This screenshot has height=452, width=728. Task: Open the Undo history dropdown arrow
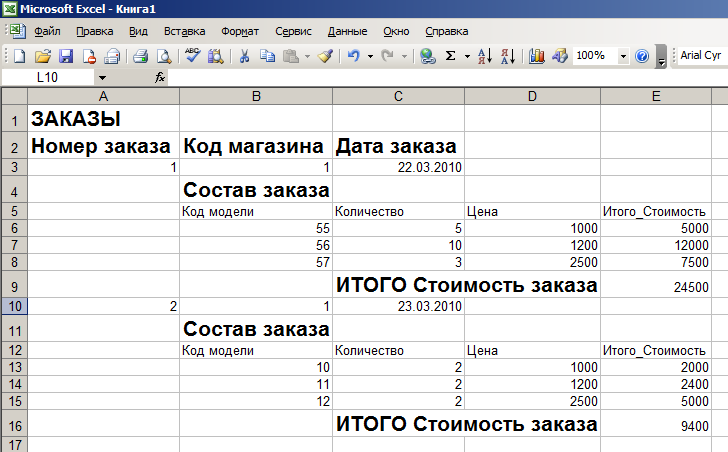pos(370,57)
